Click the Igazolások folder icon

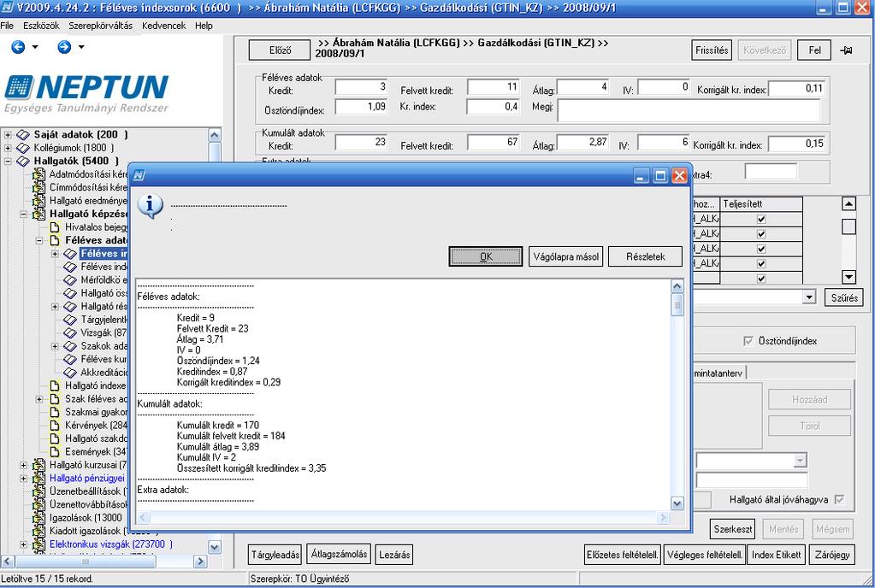click(x=38, y=518)
